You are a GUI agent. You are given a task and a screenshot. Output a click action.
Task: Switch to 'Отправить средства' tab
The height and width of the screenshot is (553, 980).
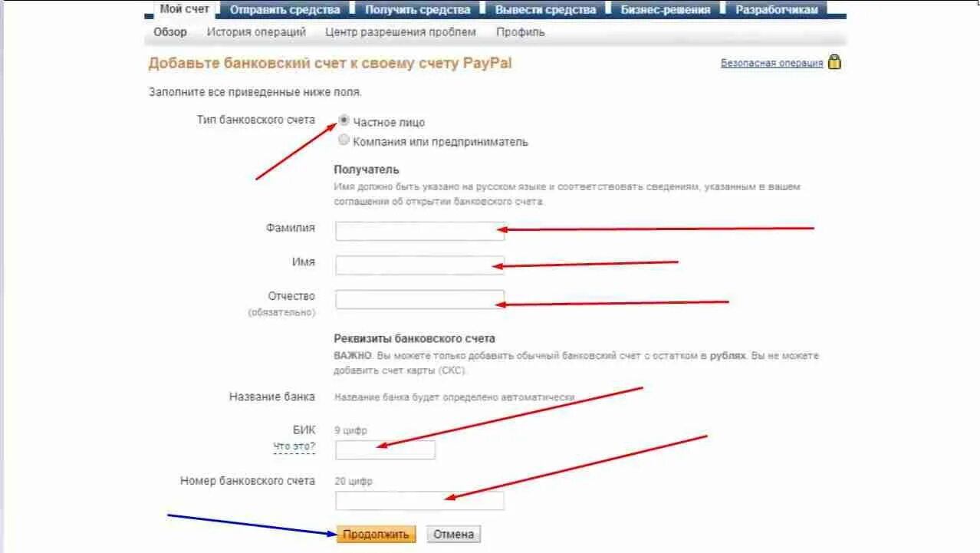(x=284, y=10)
